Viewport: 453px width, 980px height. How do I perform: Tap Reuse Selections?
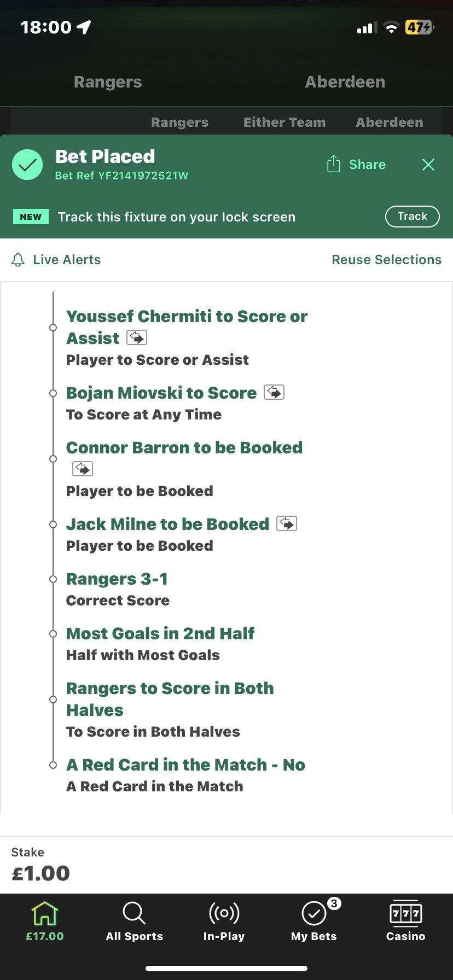[386, 260]
